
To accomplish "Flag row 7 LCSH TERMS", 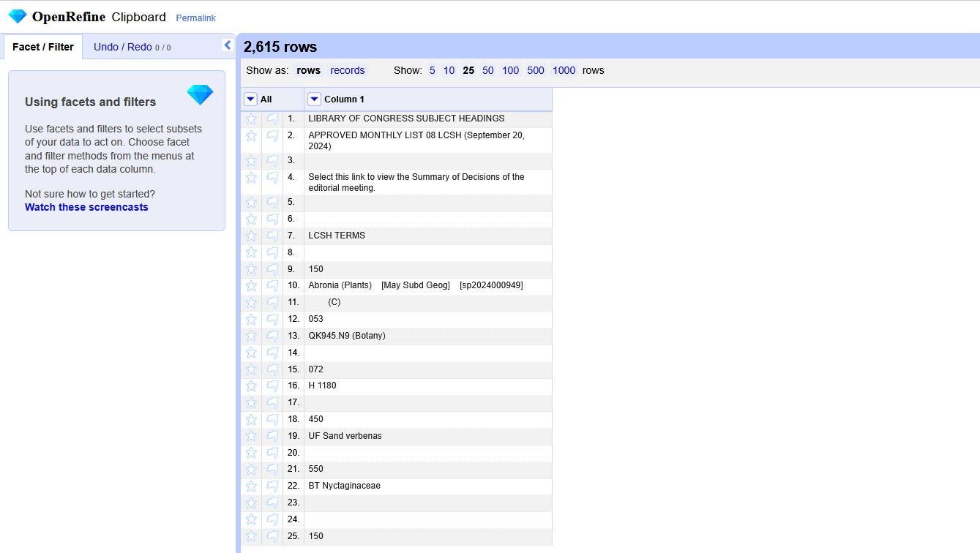I will point(272,236).
